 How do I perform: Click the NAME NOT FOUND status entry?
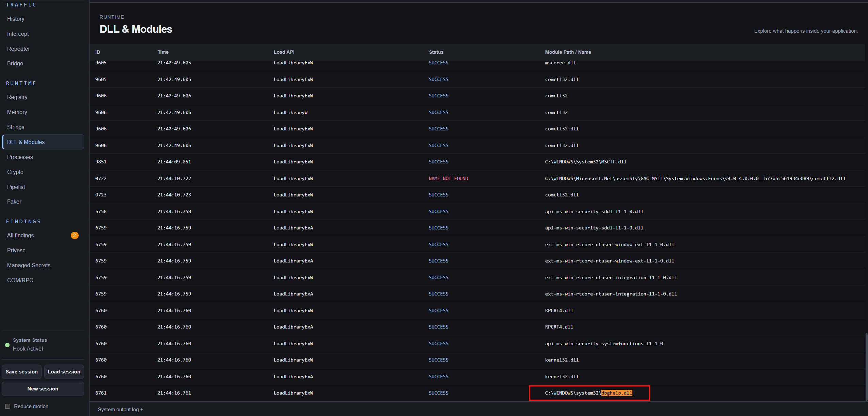(448, 178)
